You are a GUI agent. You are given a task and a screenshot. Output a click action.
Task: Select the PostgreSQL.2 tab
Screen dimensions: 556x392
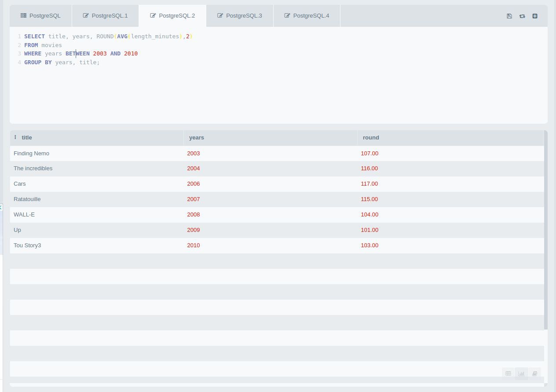tap(172, 16)
